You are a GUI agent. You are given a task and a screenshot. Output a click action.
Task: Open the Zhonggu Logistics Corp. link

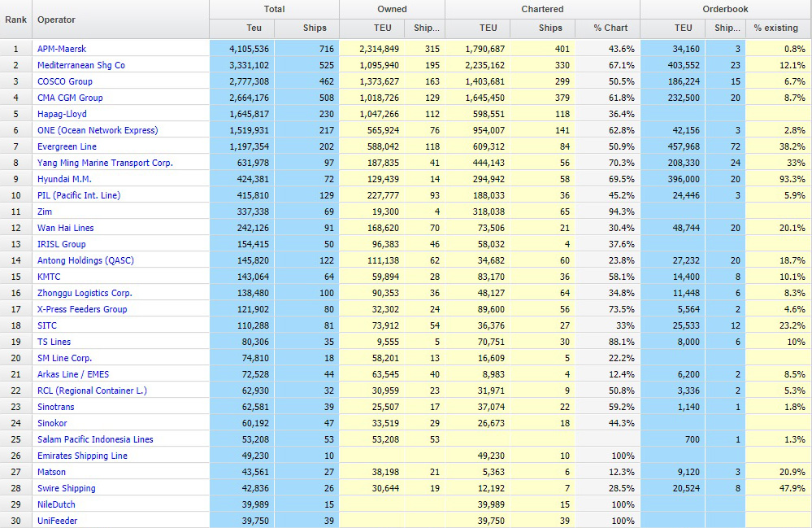pos(85,293)
